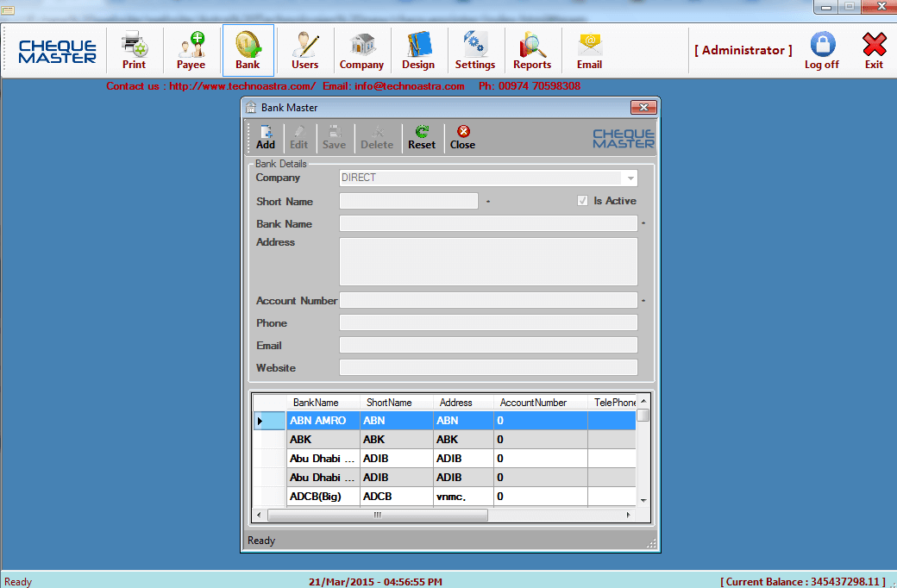Exit the Cheque Master application
The image size is (897, 588).
pos(874,51)
